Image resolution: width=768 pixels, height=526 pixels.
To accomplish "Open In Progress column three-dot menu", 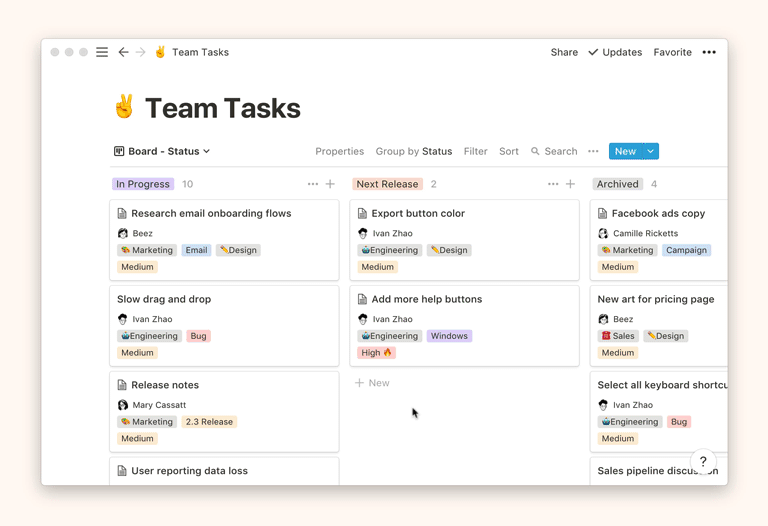I will [313, 184].
